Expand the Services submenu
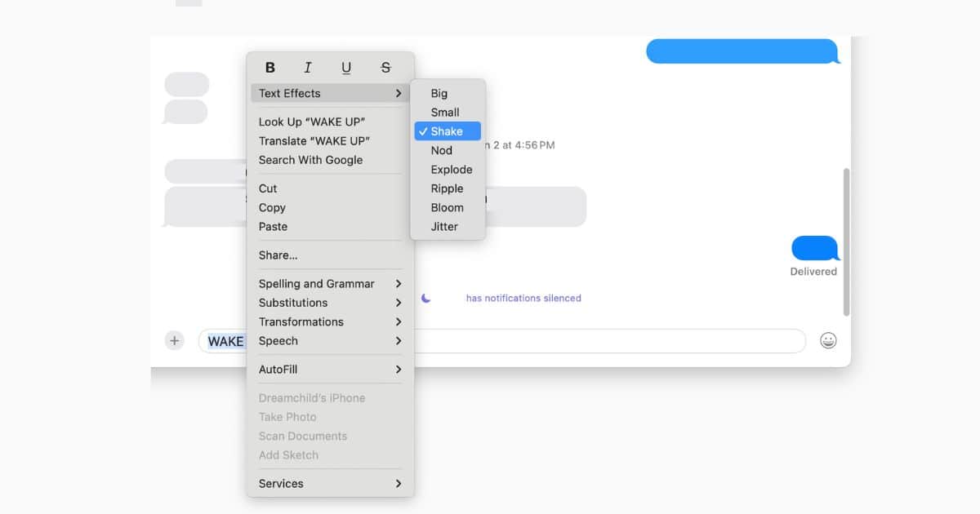The image size is (980, 514). [x=330, y=484]
